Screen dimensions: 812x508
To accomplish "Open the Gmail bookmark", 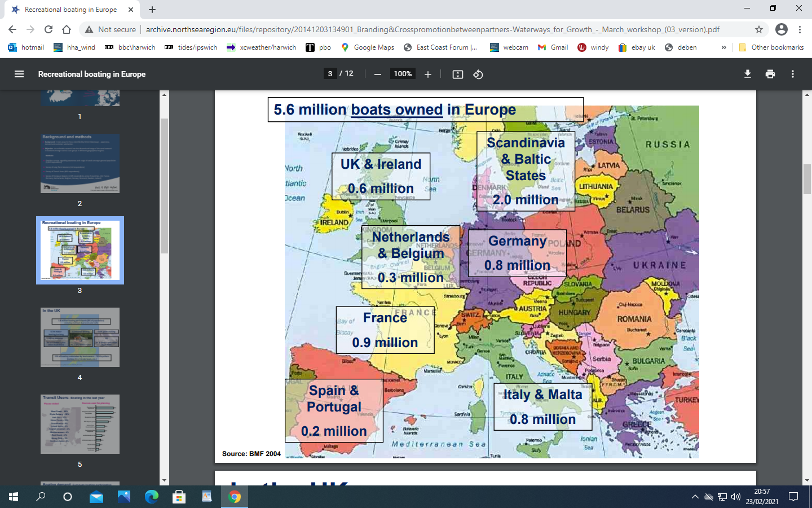I will (553, 47).
